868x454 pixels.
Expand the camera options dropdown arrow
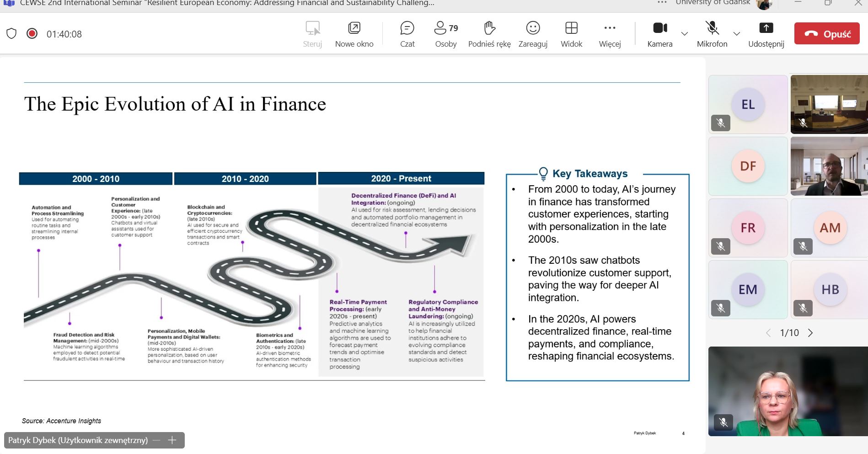[685, 34]
